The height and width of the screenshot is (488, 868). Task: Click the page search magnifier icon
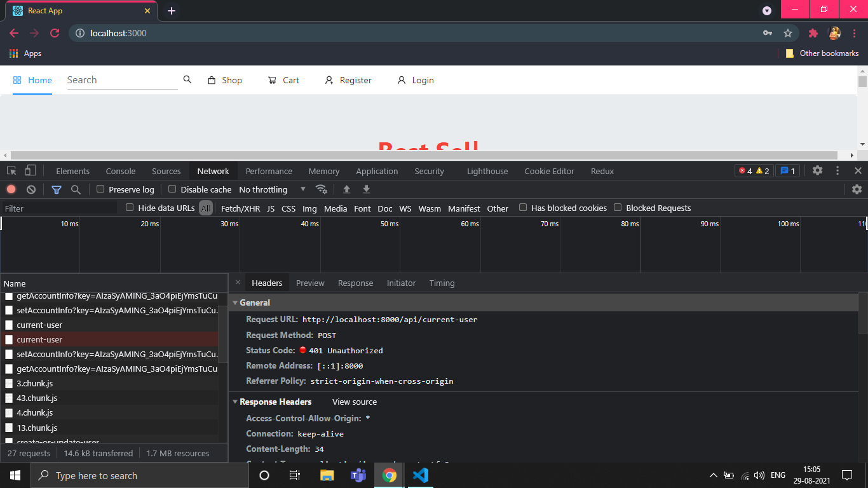tap(187, 79)
